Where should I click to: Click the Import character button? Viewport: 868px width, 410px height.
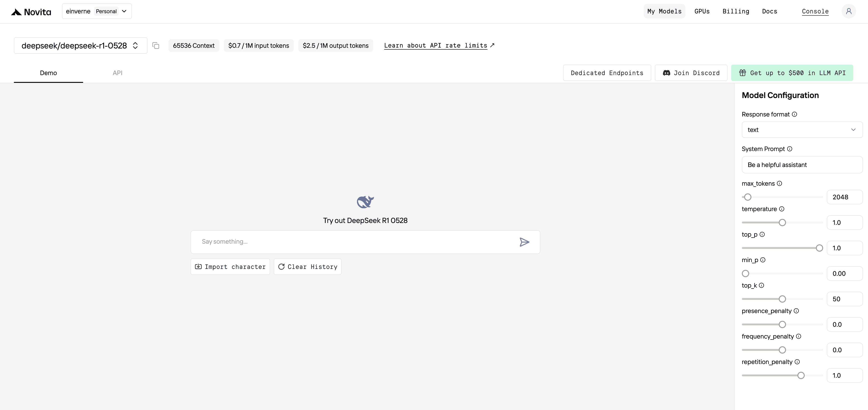[x=230, y=267]
